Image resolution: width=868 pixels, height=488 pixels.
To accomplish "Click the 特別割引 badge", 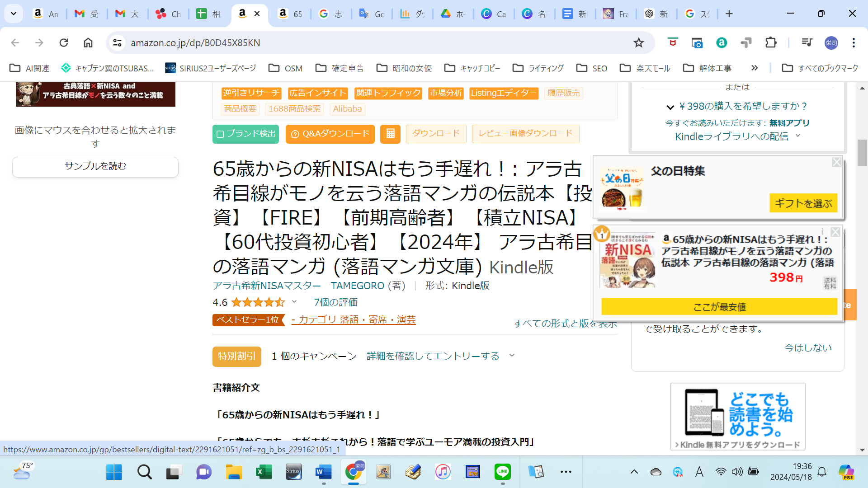I will [237, 357].
